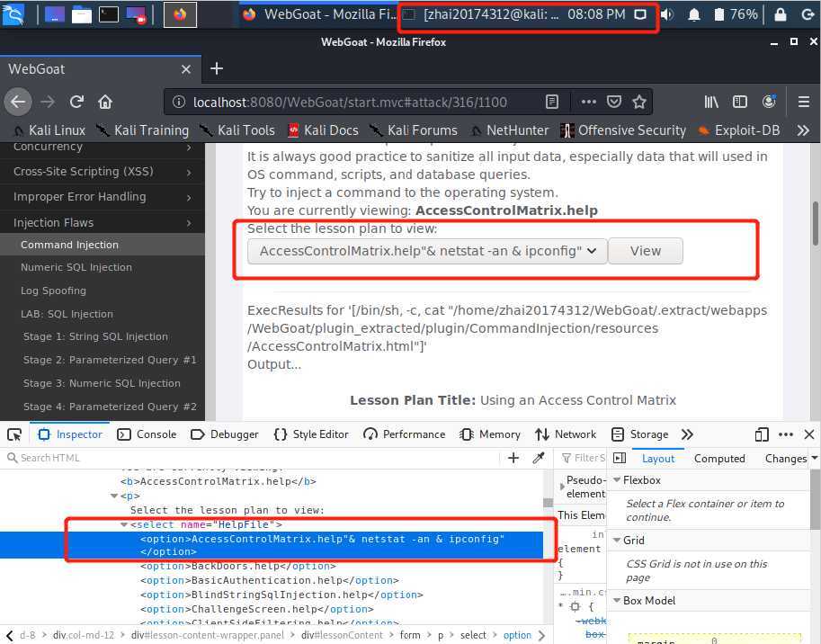
Task: Show more bookmarks with the chevron
Action: coord(803,130)
